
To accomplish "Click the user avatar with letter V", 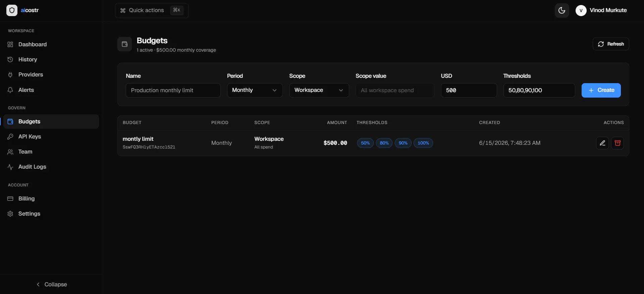I will pos(581,10).
